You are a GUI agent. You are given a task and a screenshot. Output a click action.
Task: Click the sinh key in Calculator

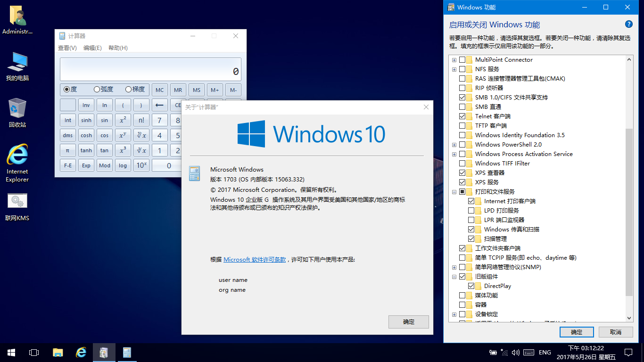tap(86, 120)
